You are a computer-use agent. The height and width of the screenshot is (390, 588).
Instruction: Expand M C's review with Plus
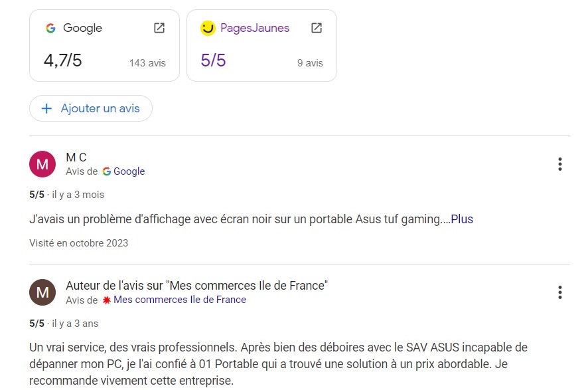462,219
